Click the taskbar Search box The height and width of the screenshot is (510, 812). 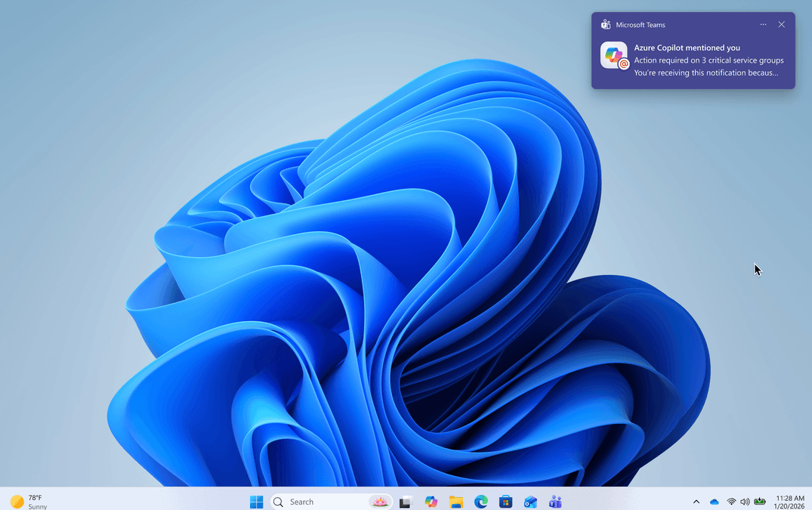point(332,502)
